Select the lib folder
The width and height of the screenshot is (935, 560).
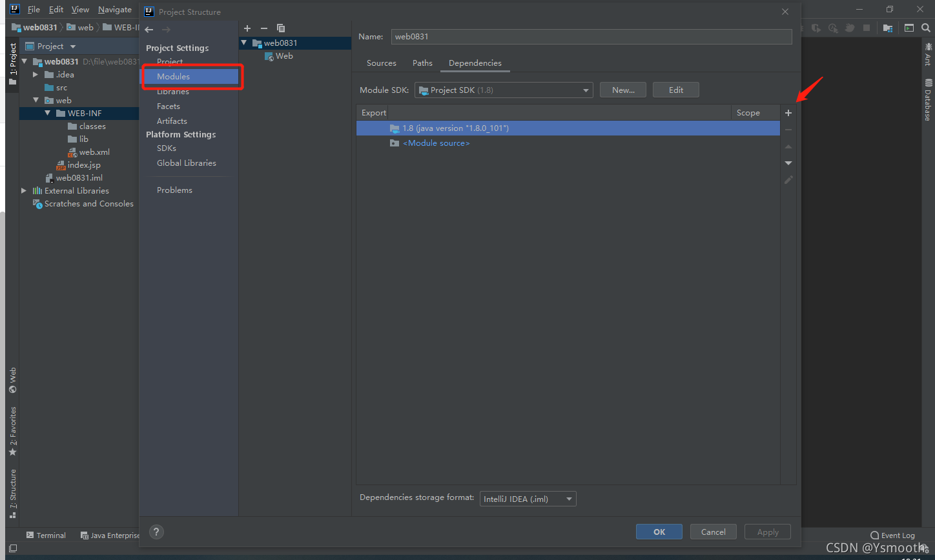click(84, 139)
